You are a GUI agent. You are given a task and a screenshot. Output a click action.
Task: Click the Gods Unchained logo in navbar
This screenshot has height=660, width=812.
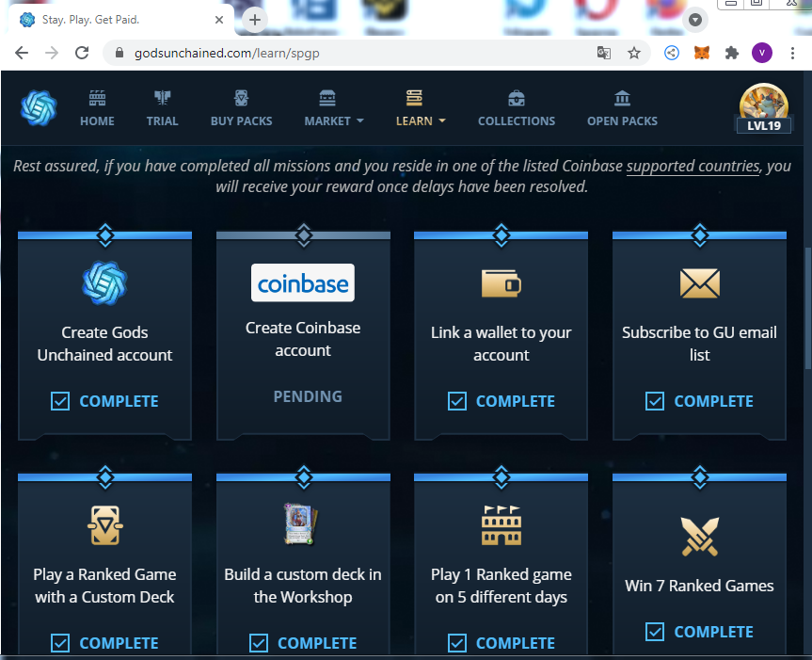point(39,107)
